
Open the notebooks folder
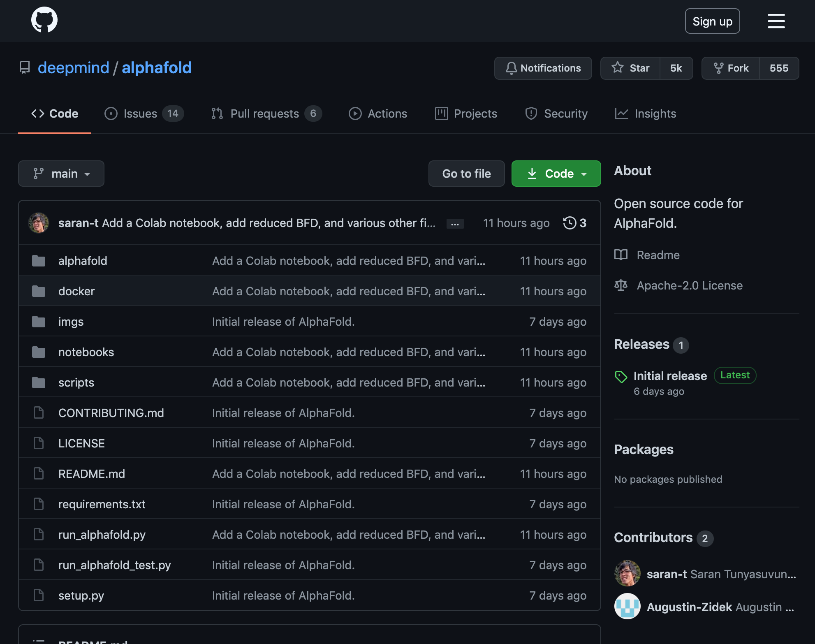pyautogui.click(x=86, y=352)
